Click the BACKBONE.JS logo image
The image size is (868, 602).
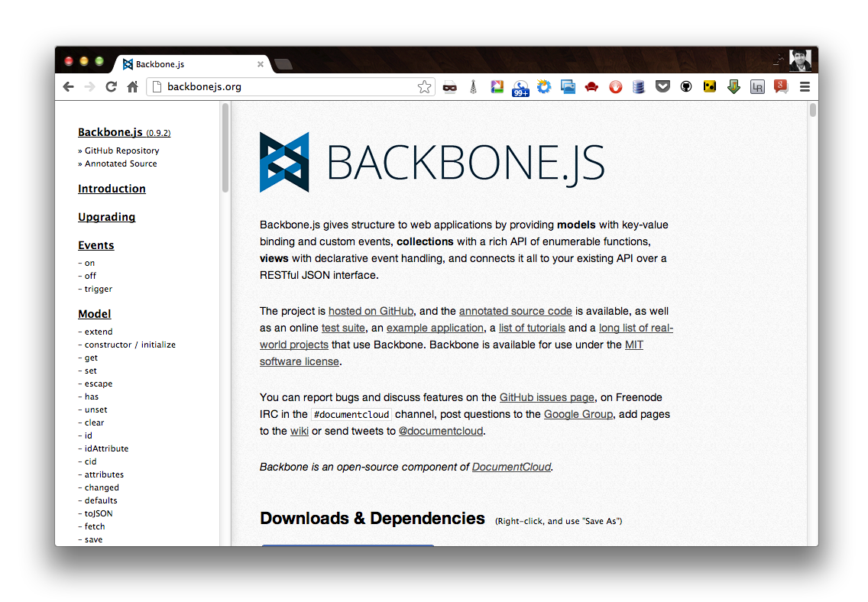tap(432, 162)
